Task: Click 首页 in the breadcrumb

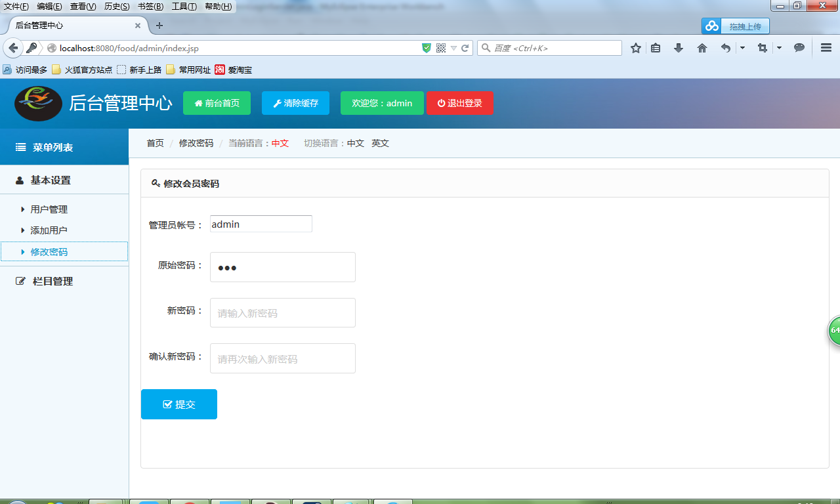Action: tap(155, 143)
